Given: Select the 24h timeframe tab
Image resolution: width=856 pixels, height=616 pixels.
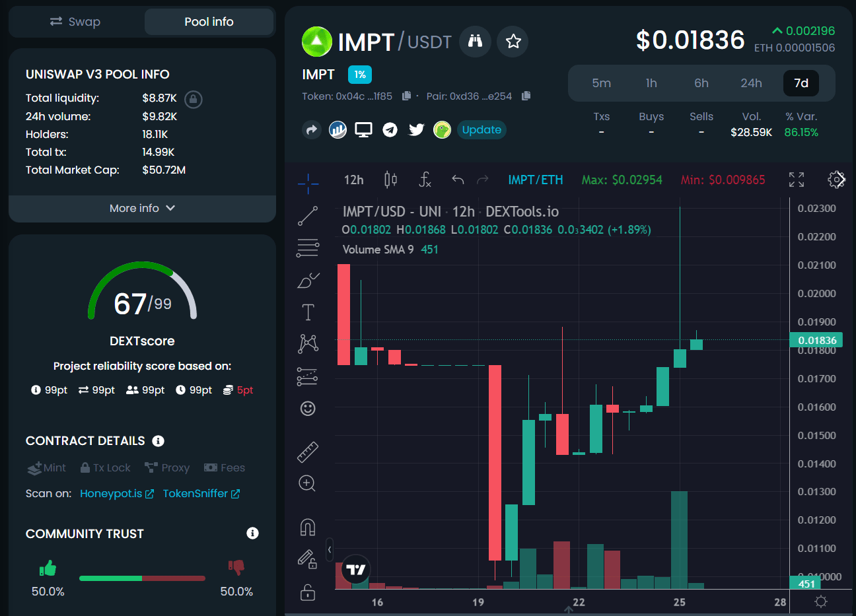Looking at the screenshot, I should pyautogui.click(x=751, y=83).
